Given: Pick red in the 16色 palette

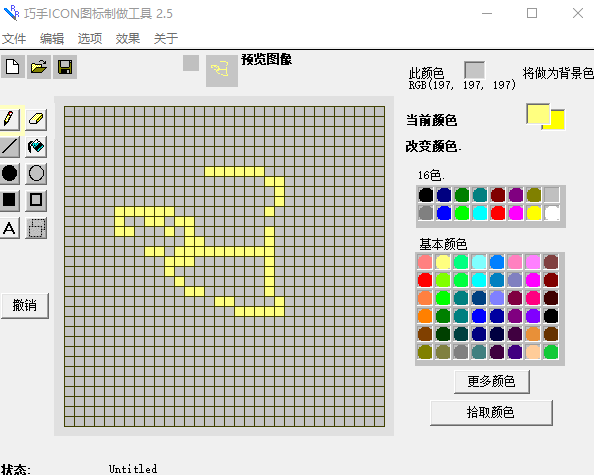Looking at the screenshot, I should (x=498, y=213).
